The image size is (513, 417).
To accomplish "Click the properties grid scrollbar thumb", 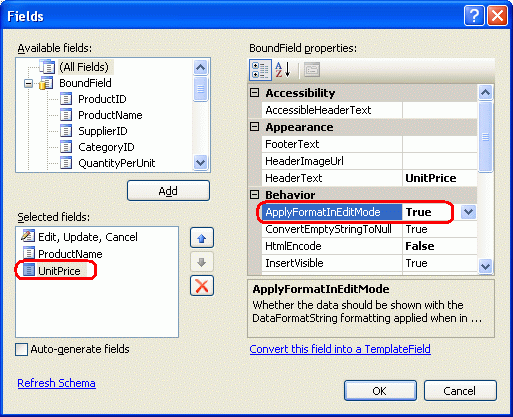I will tap(485, 137).
